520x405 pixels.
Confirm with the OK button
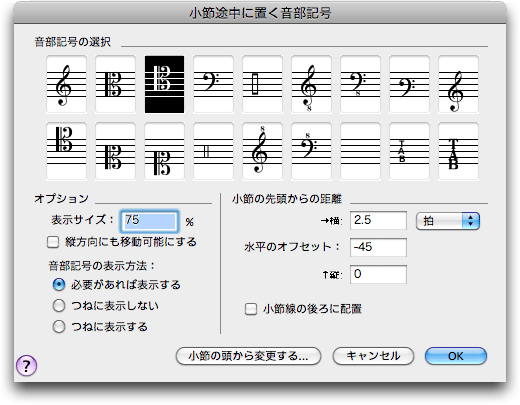click(456, 356)
